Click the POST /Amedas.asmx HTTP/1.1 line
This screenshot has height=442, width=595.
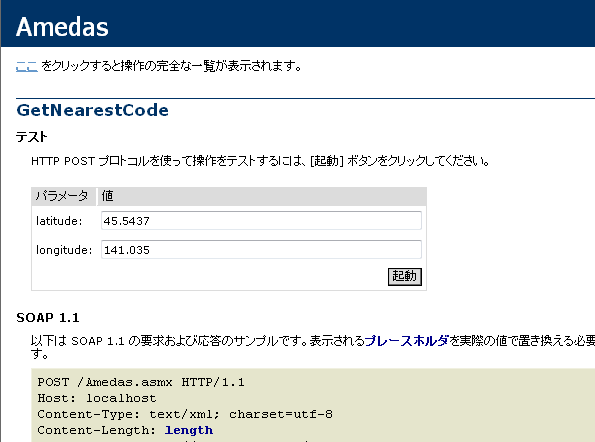tap(141, 382)
